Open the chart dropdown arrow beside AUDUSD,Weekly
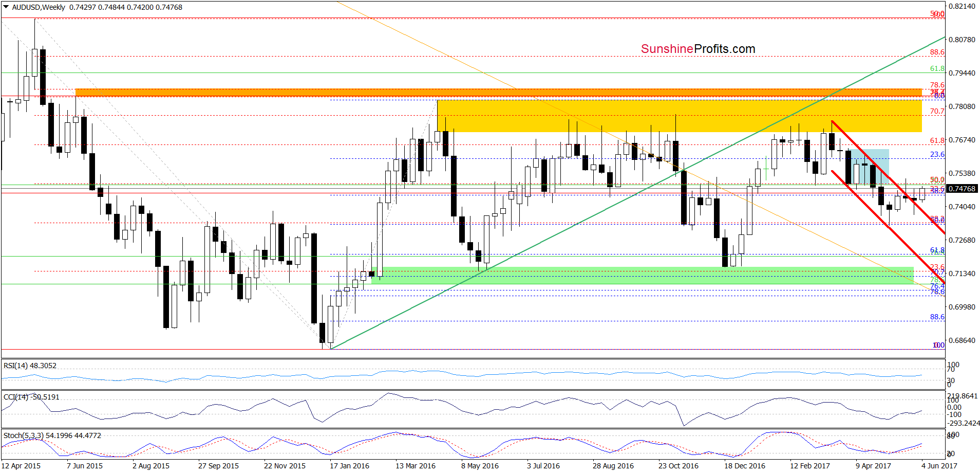Image resolution: width=980 pixels, height=473 pixels. (6, 7)
